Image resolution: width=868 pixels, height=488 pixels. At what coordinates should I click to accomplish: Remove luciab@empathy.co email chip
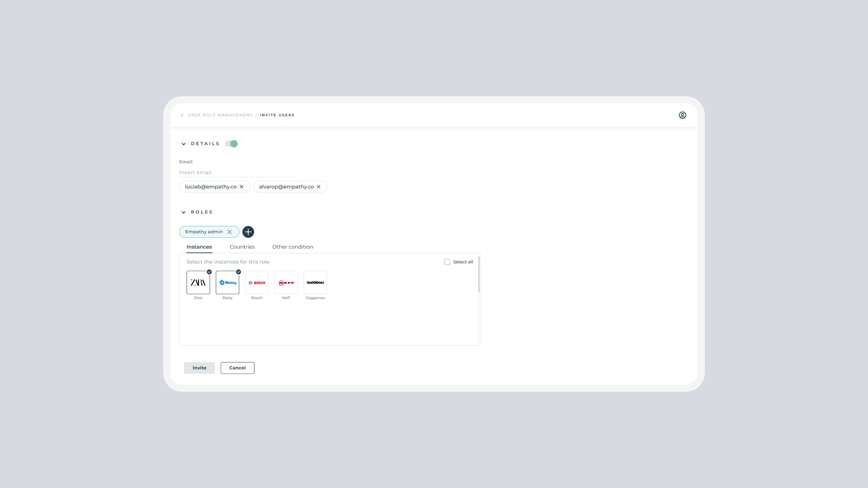click(x=241, y=187)
